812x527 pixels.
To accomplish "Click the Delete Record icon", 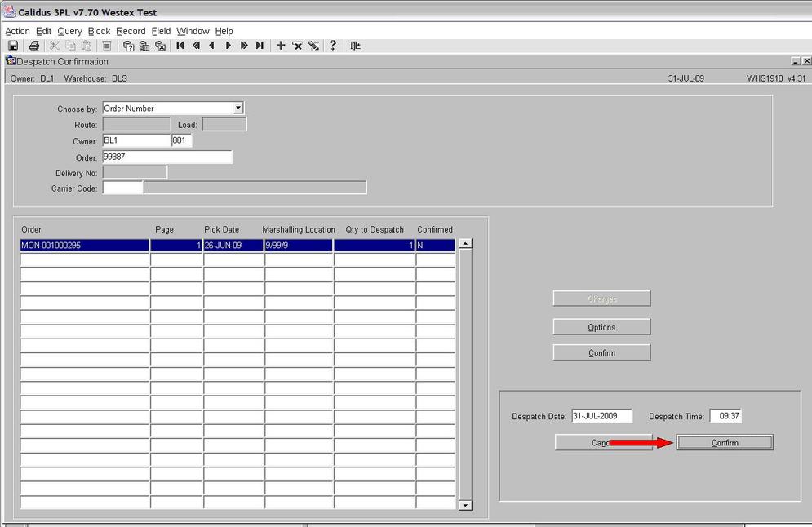I will pos(297,46).
